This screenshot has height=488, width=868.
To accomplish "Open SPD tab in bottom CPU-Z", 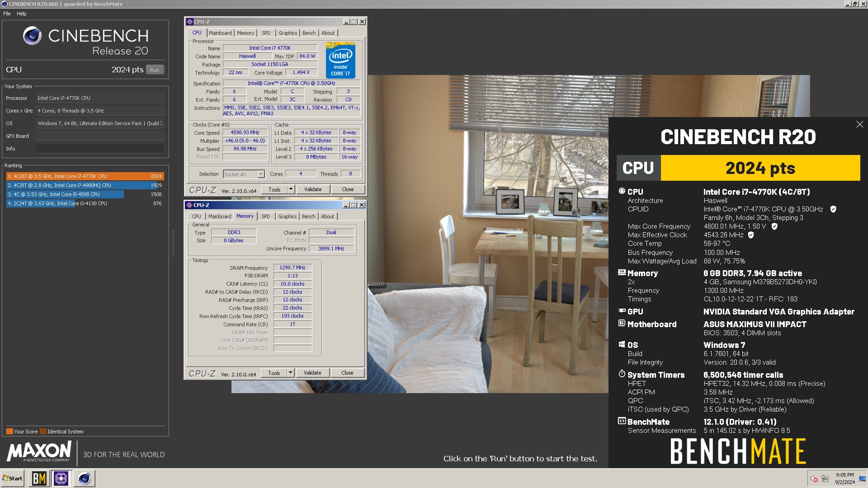I will 266,216.
